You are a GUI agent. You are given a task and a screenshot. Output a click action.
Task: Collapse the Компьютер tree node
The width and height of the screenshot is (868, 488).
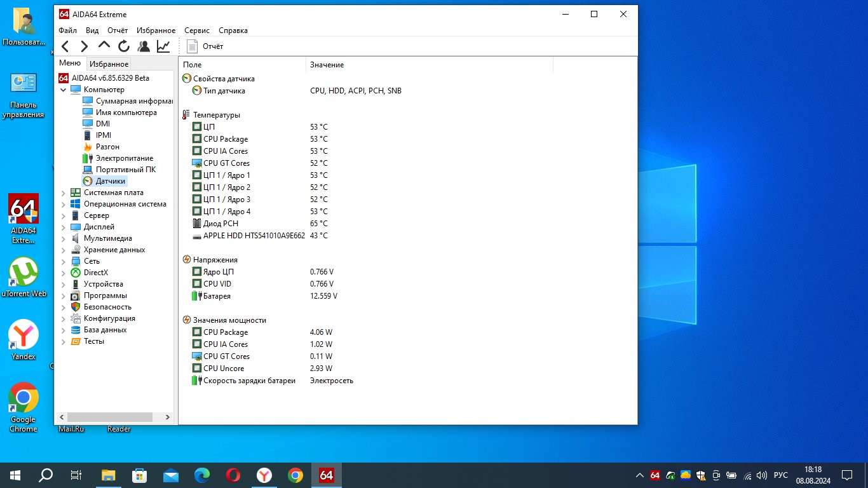point(64,90)
